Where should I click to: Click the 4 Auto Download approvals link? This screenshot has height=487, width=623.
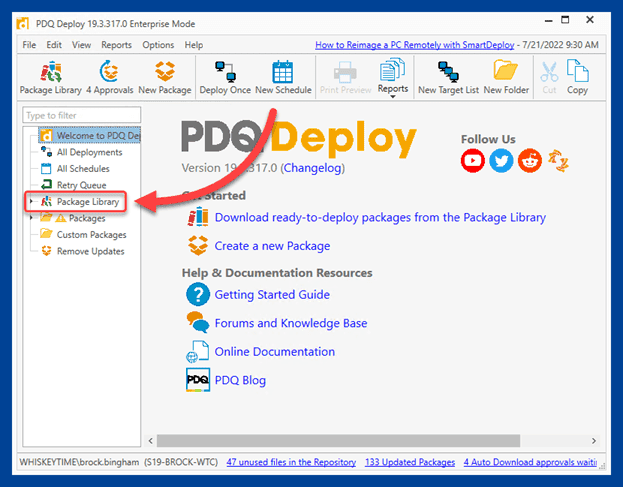point(530,462)
